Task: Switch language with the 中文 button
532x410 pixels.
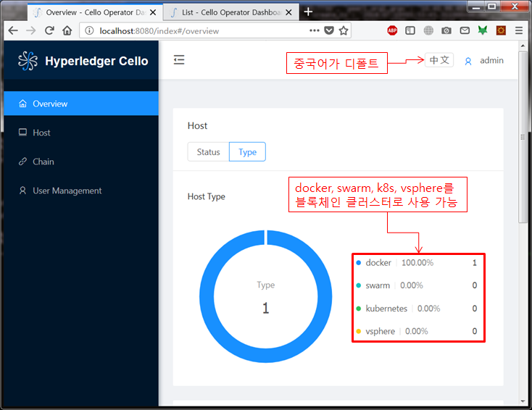Action: click(x=439, y=60)
